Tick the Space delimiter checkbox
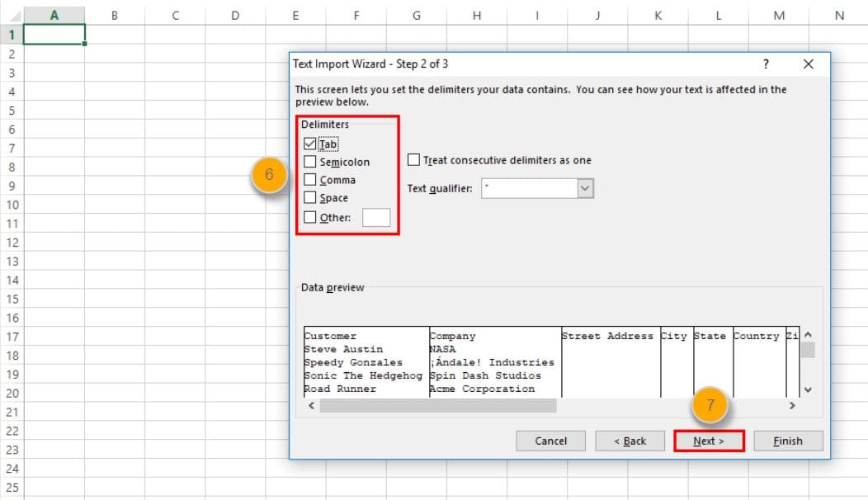This screenshot has width=868, height=500. tap(310, 198)
